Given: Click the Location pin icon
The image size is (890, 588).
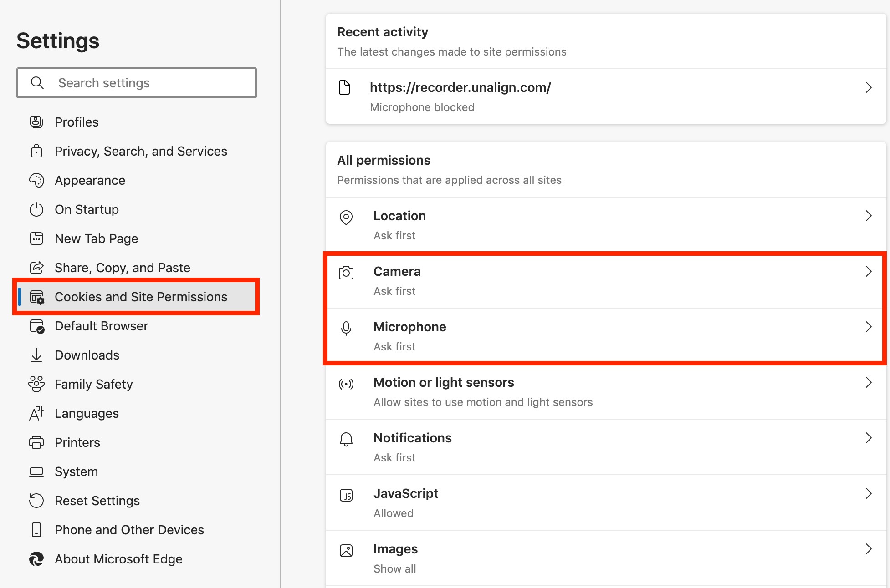Looking at the screenshot, I should click(x=346, y=218).
